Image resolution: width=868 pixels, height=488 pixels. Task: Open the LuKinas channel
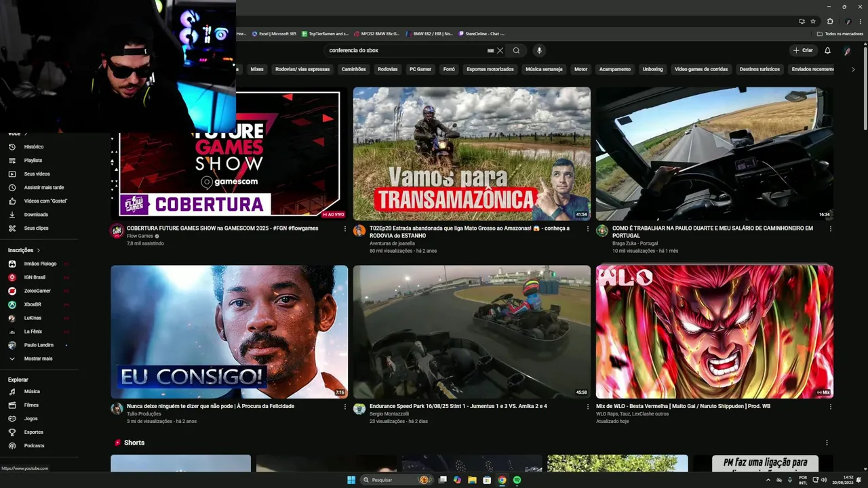click(33, 318)
